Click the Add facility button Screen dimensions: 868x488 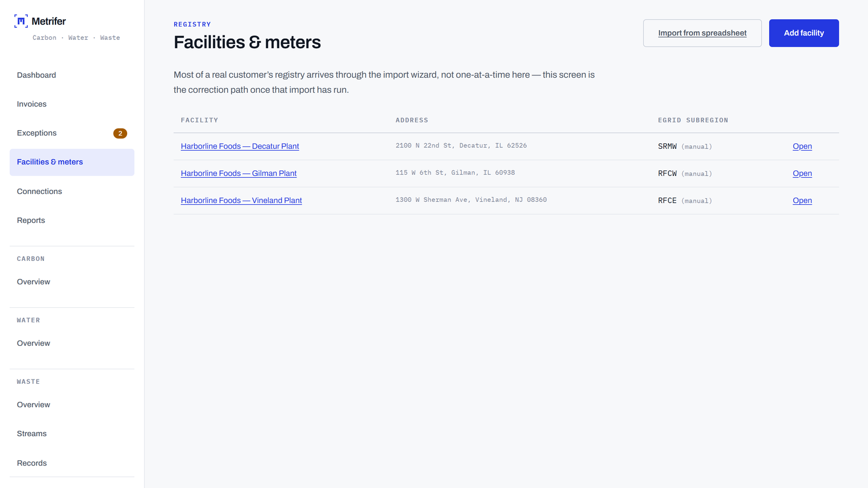804,33
